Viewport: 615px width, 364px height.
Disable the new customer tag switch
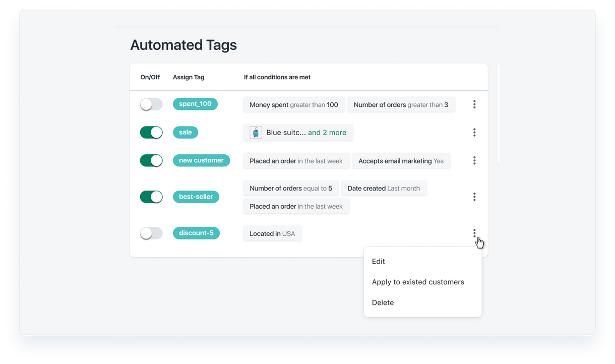(151, 160)
